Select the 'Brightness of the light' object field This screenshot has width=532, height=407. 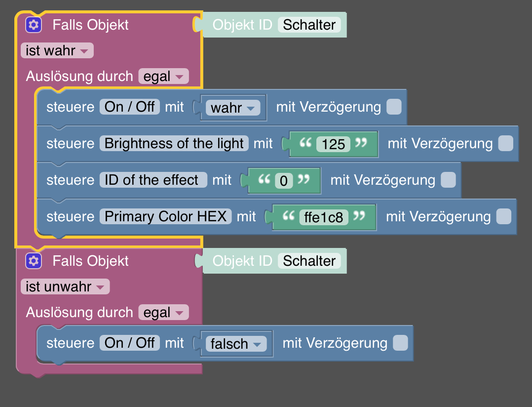[x=174, y=143]
